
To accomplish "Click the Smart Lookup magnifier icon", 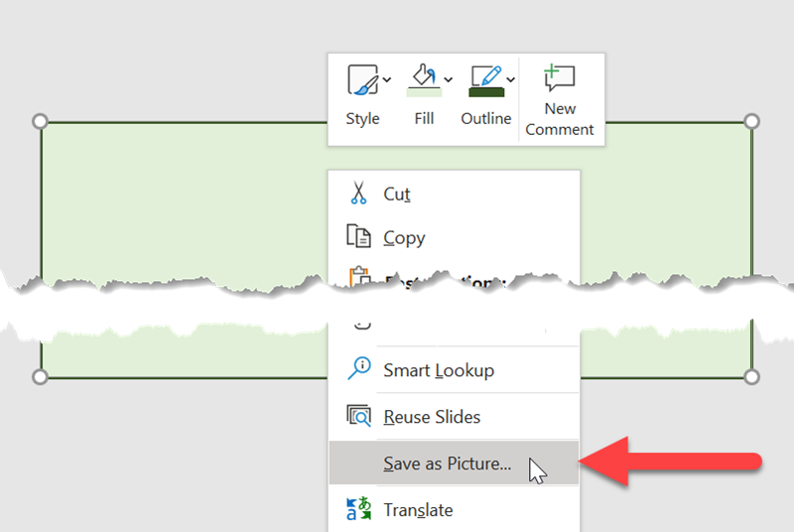I will point(359,368).
